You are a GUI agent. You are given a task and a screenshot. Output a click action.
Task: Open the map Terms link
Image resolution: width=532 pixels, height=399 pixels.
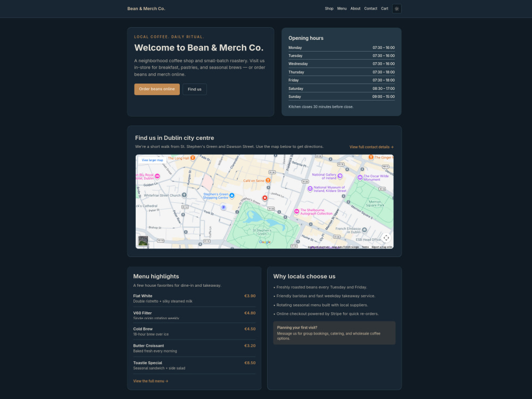coord(365,247)
